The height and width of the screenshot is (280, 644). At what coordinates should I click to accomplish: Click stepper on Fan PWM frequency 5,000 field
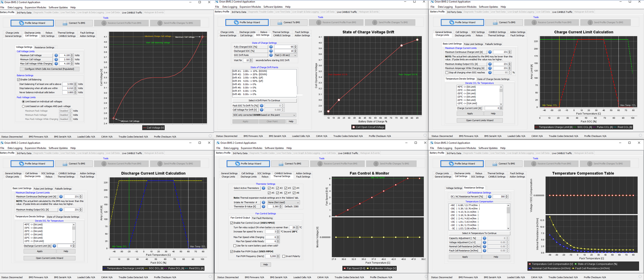coord(278,256)
